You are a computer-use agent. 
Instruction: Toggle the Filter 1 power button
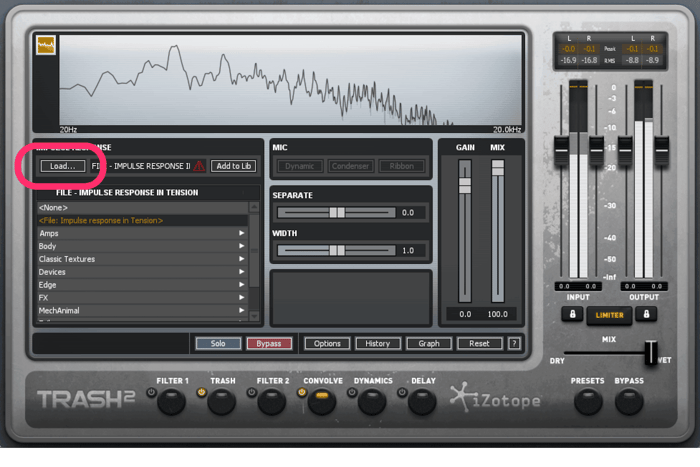tap(152, 393)
